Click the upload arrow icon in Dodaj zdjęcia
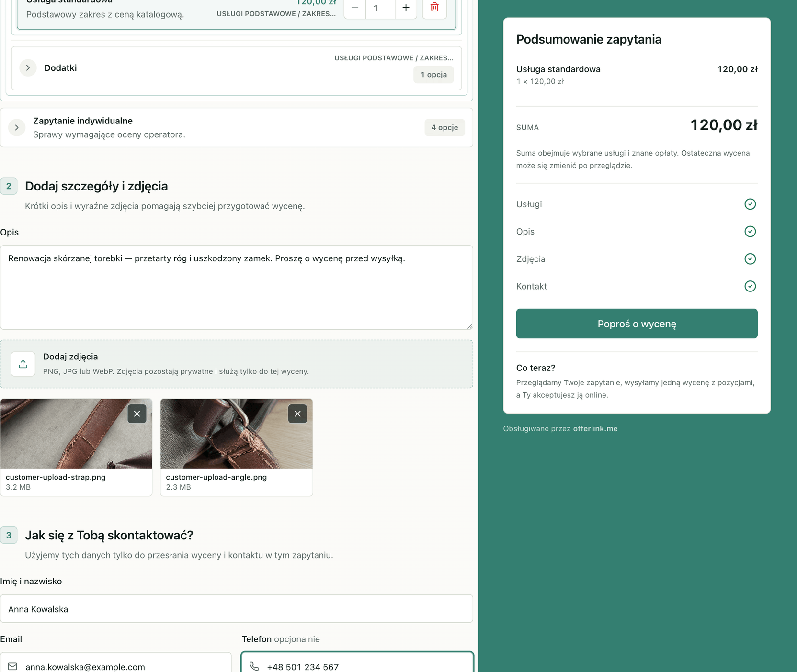 pos(23,364)
